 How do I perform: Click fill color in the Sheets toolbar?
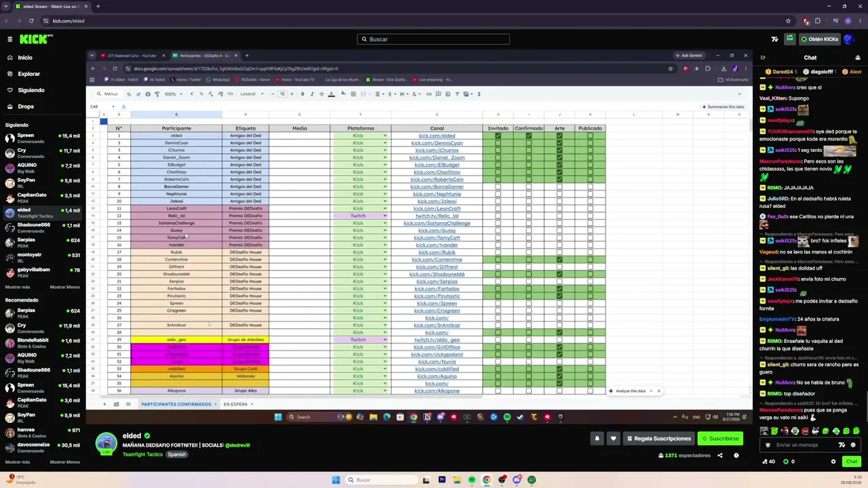(344, 94)
